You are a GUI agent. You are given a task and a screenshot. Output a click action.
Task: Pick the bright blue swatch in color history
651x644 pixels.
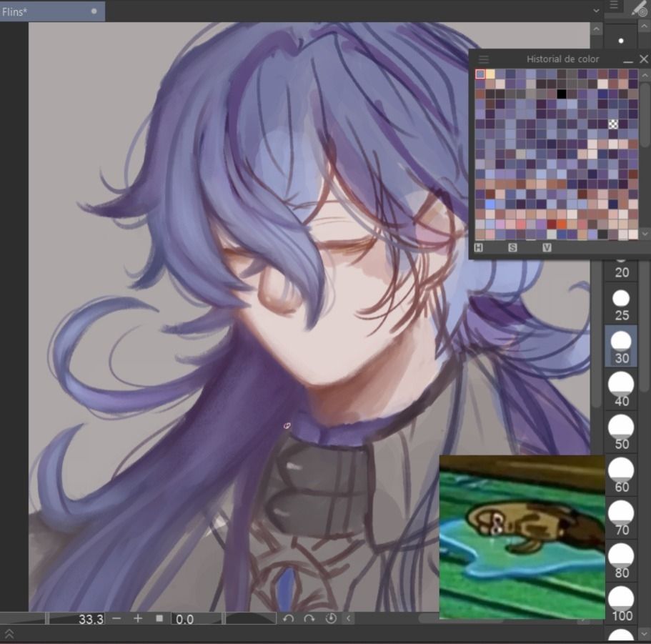490,204
